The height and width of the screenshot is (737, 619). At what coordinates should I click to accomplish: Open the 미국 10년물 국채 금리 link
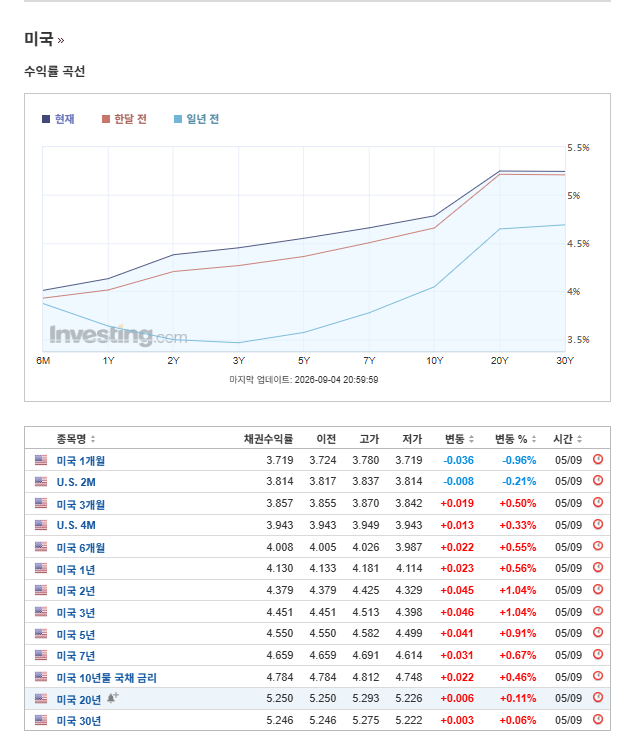107,677
